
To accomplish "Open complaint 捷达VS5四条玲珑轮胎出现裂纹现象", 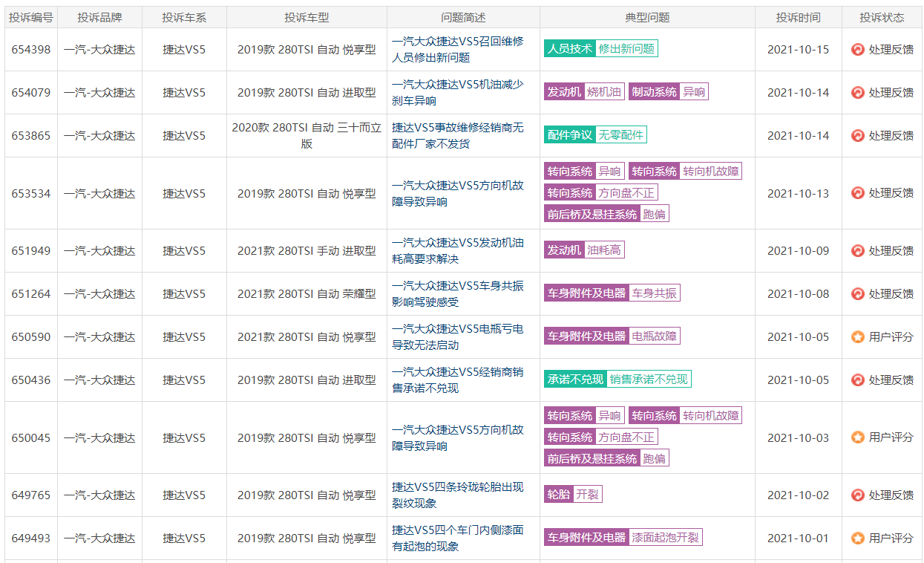I will pyautogui.click(x=458, y=495).
